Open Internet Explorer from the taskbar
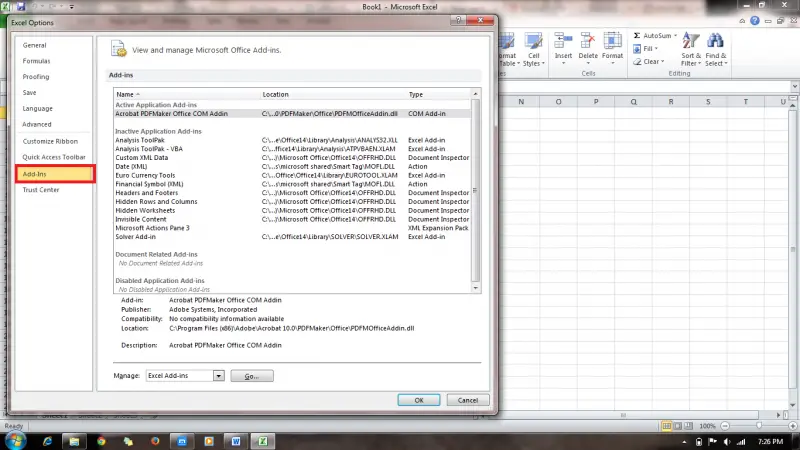Screen dimensions: 800x450 [47, 441]
